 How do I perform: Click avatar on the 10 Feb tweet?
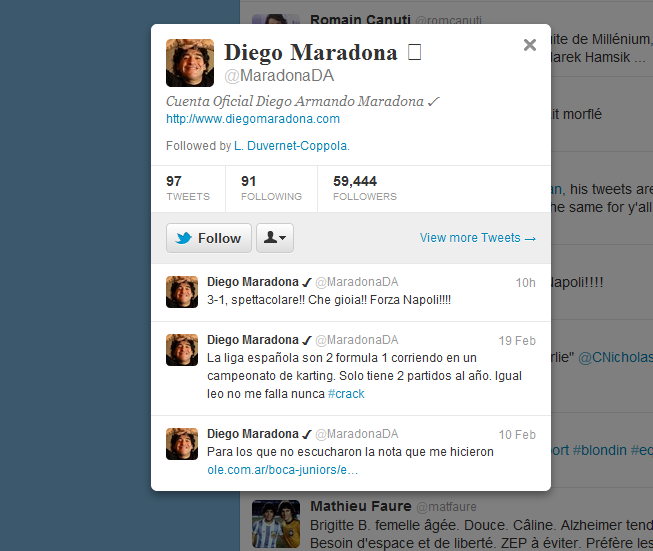click(181, 444)
